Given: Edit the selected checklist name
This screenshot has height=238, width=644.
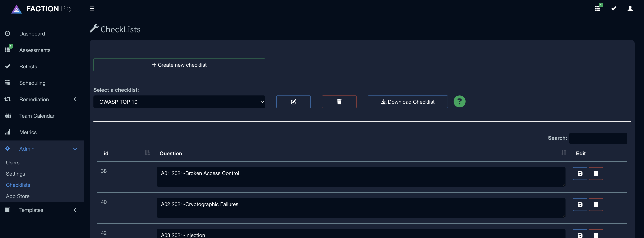Looking at the screenshot, I should point(293,102).
